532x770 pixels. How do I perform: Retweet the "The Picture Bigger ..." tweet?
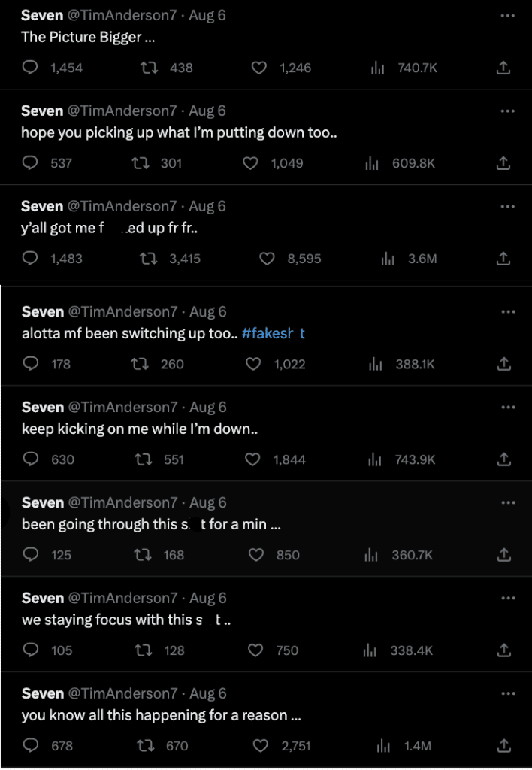[150, 68]
